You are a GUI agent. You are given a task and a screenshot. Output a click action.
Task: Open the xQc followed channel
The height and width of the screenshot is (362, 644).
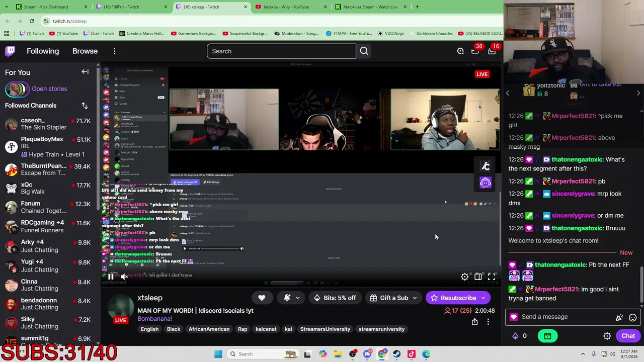[x=50, y=188]
